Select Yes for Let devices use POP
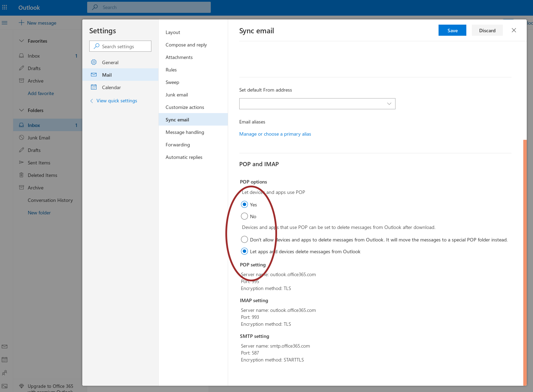 coord(244,204)
